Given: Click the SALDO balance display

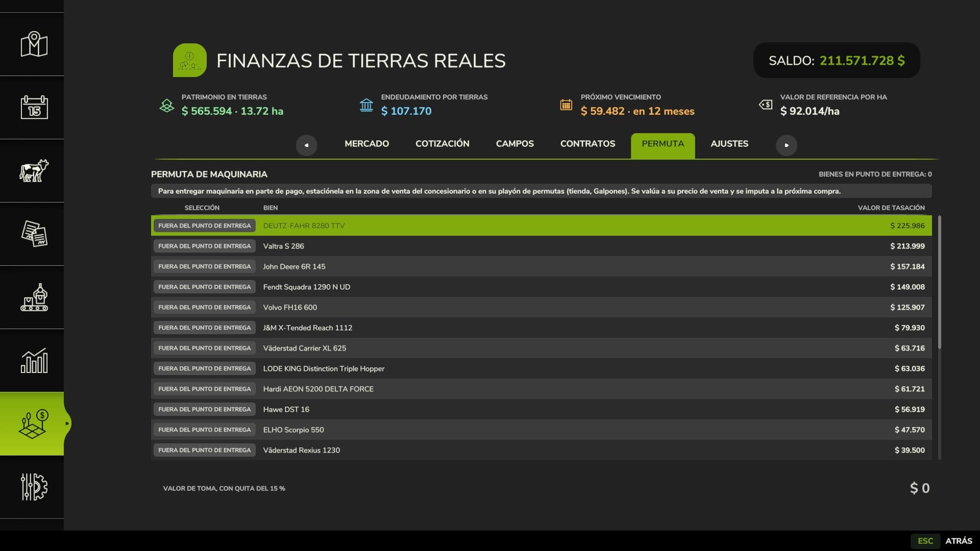Looking at the screenshot, I should 836,60.
